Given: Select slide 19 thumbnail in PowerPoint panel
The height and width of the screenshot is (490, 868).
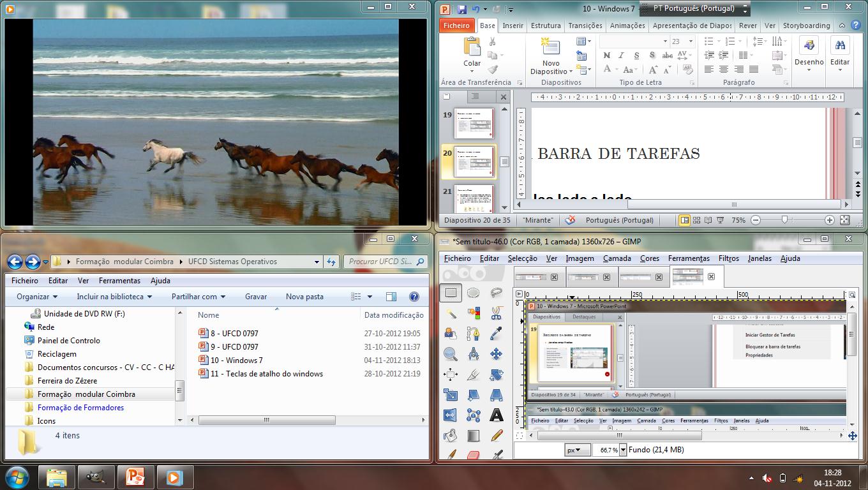Looking at the screenshot, I should (x=474, y=122).
